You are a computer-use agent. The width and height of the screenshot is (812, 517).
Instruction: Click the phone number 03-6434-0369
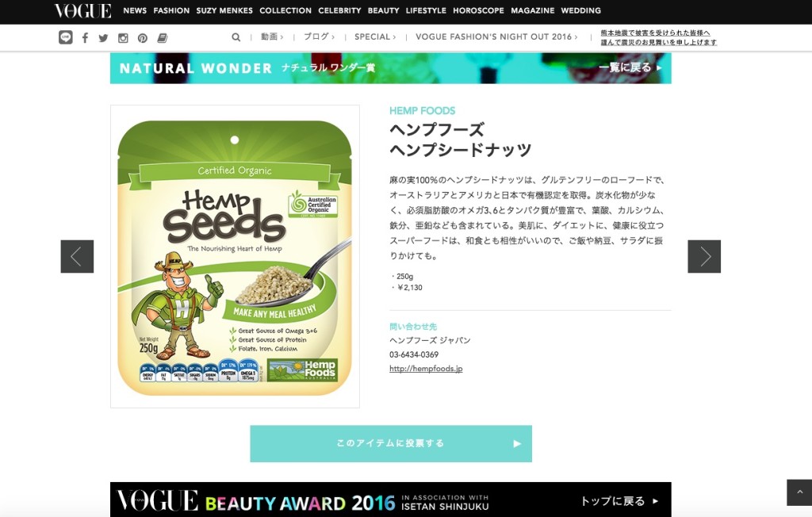(x=414, y=354)
